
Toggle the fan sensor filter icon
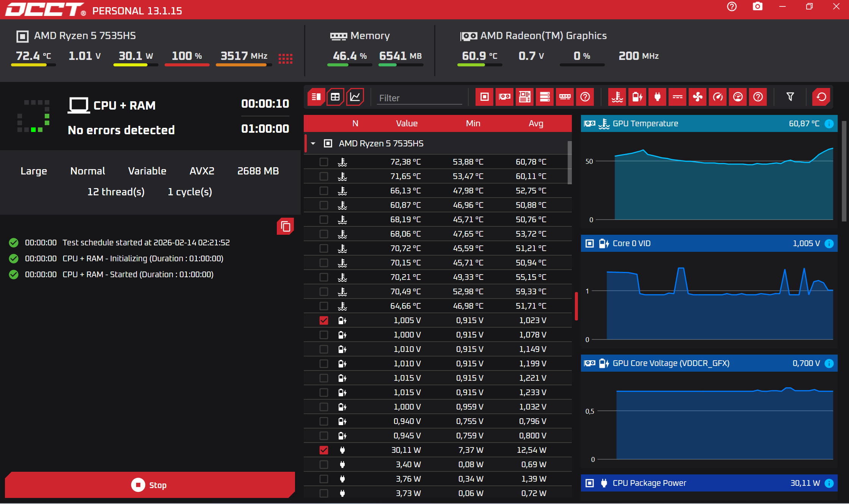[x=697, y=97]
